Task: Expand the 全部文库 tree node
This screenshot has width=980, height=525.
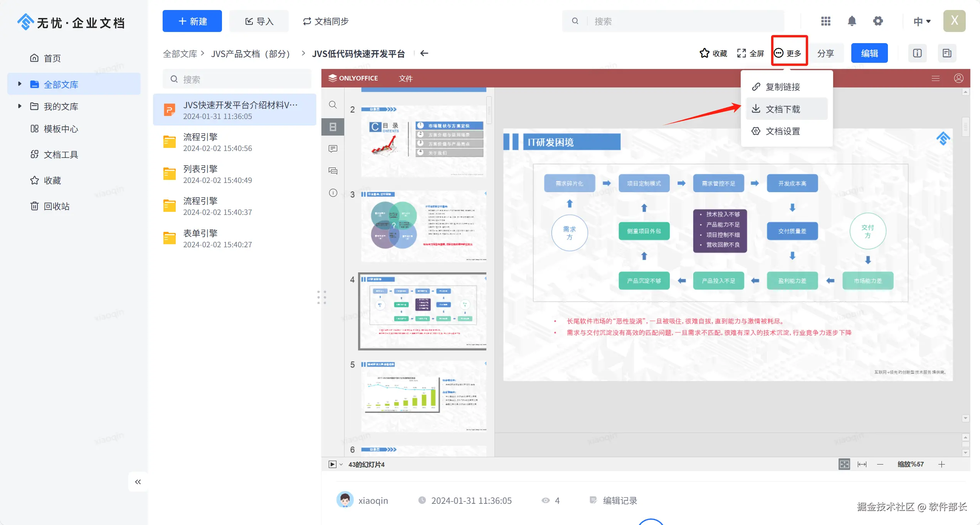Action: pyautogui.click(x=20, y=84)
